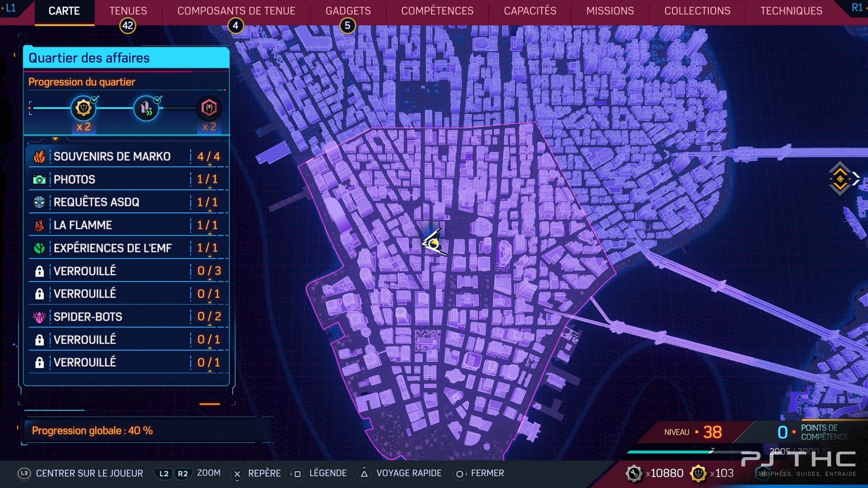Select the Zoom control label

coord(208,473)
